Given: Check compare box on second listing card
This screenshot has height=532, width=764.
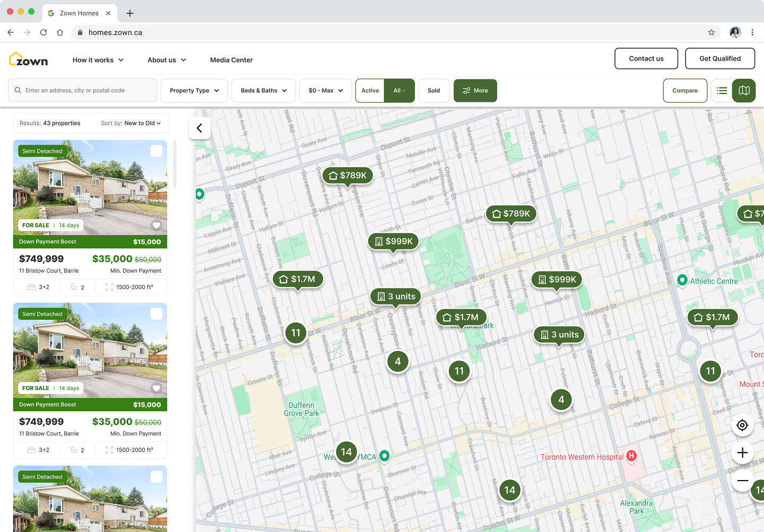Looking at the screenshot, I should 157,314.
